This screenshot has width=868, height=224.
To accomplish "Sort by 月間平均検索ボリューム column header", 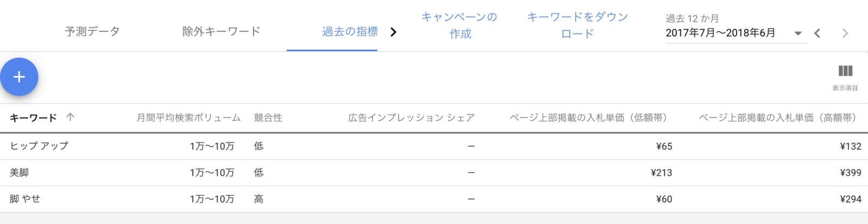I will click(x=188, y=117).
